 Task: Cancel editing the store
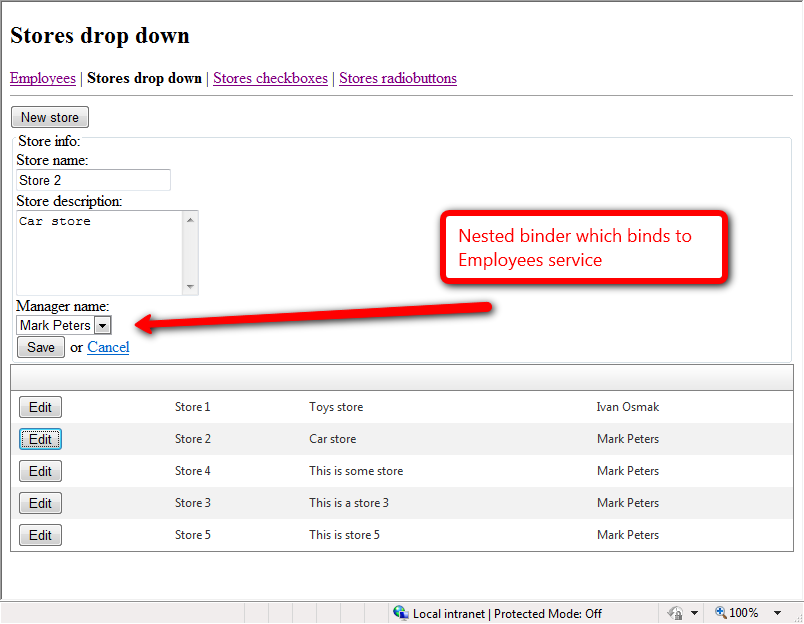coord(108,347)
